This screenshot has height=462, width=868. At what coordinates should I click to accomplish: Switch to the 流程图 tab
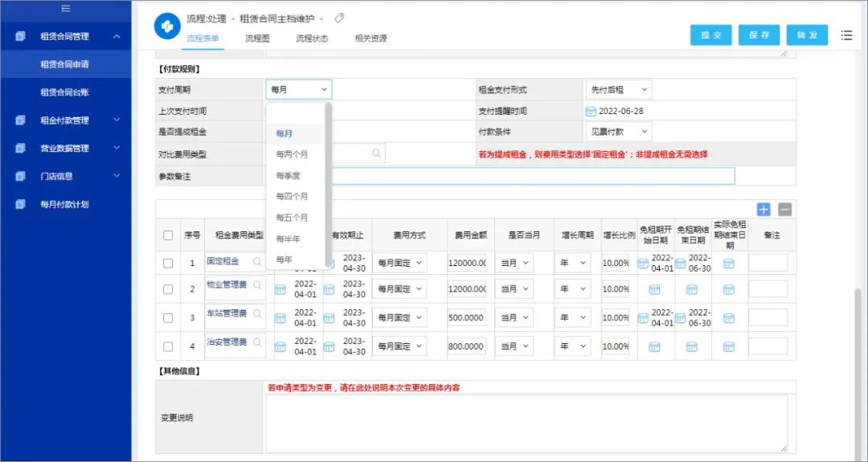(x=257, y=39)
